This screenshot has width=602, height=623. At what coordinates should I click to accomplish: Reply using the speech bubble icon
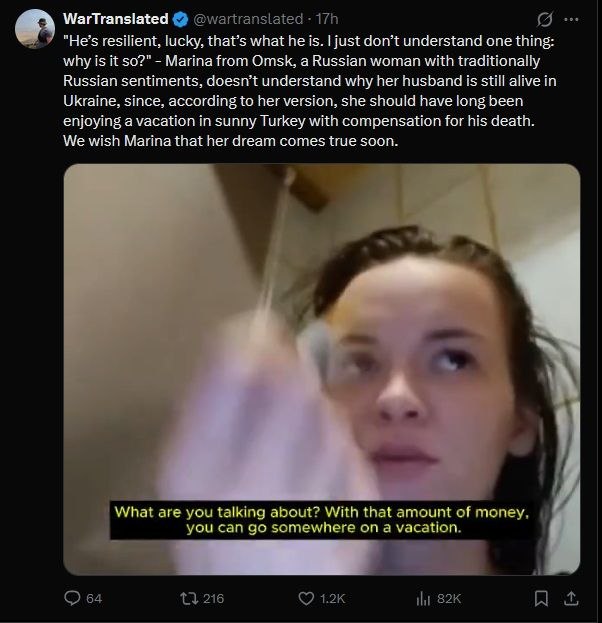(x=72, y=598)
